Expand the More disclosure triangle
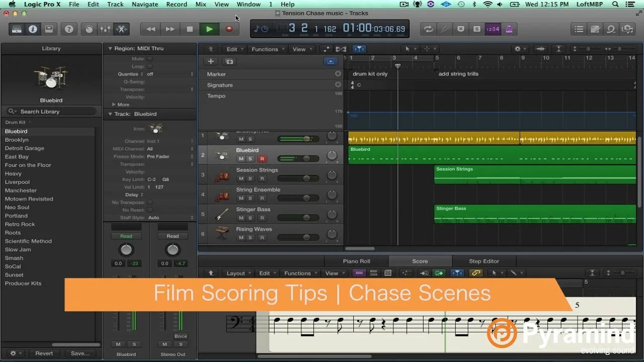The height and width of the screenshot is (362, 644). tap(114, 105)
